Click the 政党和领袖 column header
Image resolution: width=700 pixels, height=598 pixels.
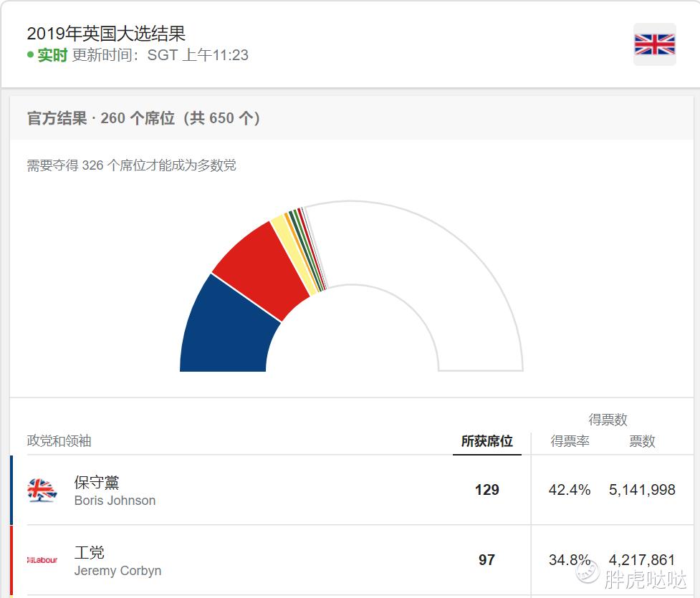(x=59, y=441)
